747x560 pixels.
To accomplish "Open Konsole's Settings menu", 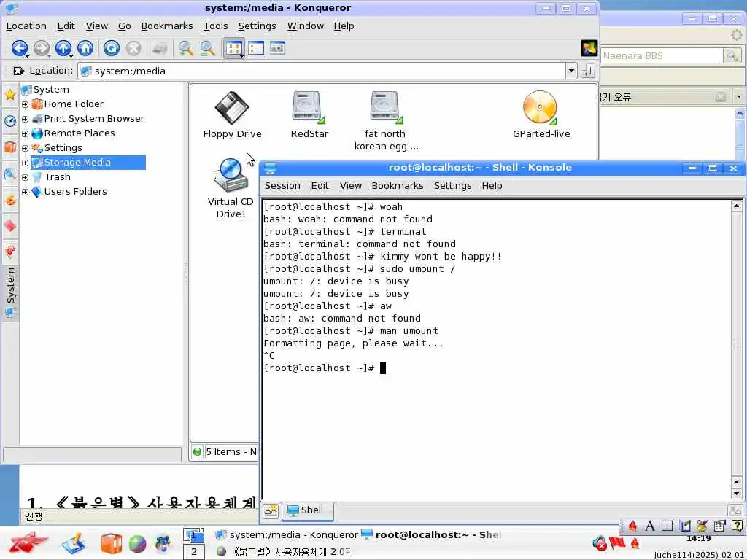I will [x=452, y=186].
